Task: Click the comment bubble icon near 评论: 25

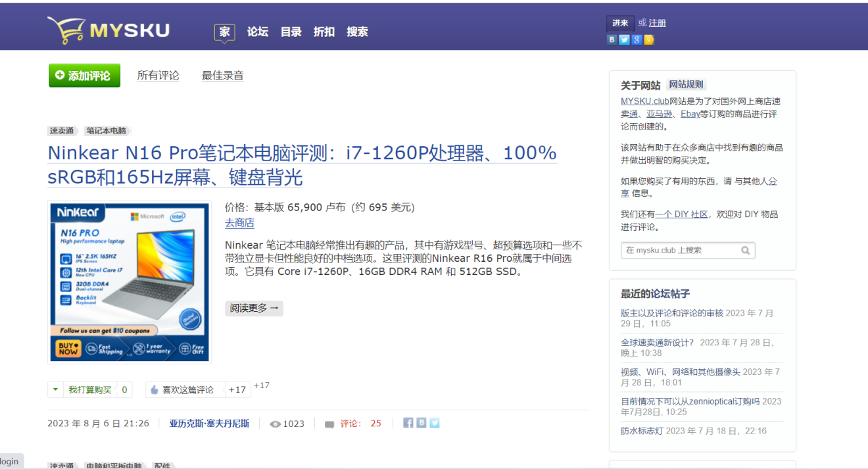Action: 329,423
